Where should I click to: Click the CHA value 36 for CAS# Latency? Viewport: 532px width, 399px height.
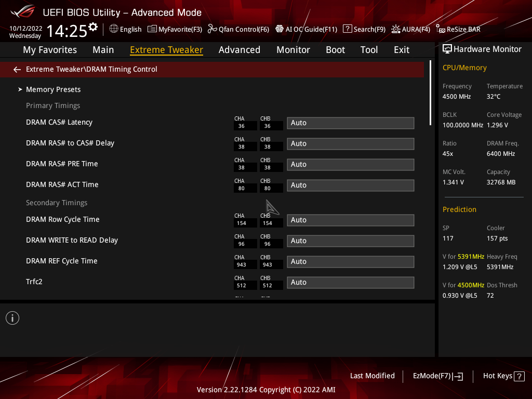click(242, 126)
